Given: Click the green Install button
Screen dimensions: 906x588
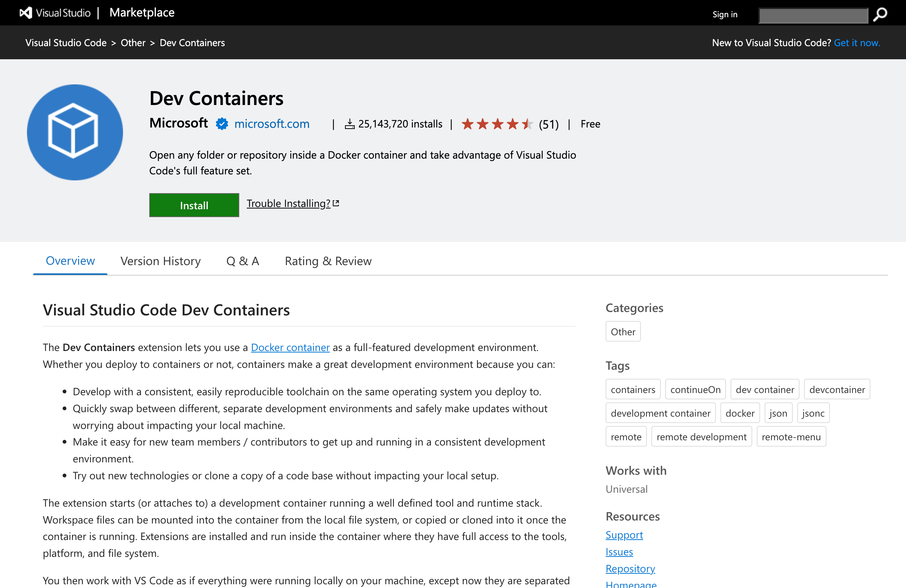Looking at the screenshot, I should click(x=194, y=205).
